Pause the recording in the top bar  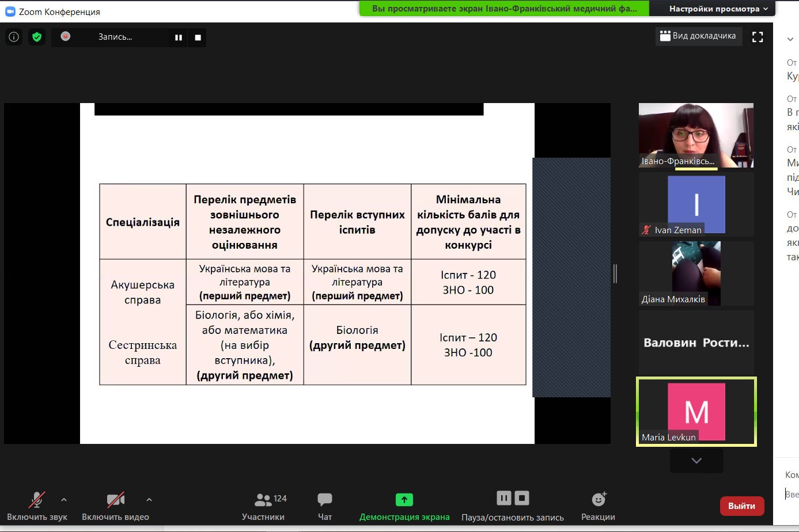coord(179,37)
